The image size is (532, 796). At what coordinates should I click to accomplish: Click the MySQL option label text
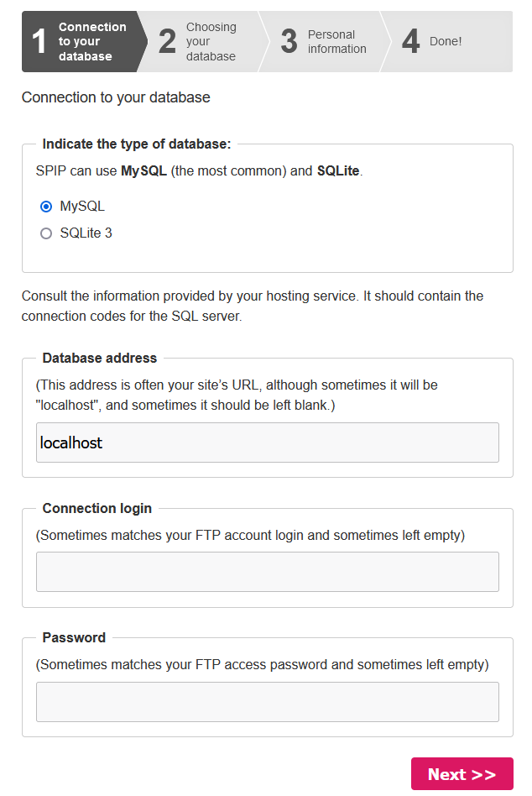pyautogui.click(x=82, y=207)
